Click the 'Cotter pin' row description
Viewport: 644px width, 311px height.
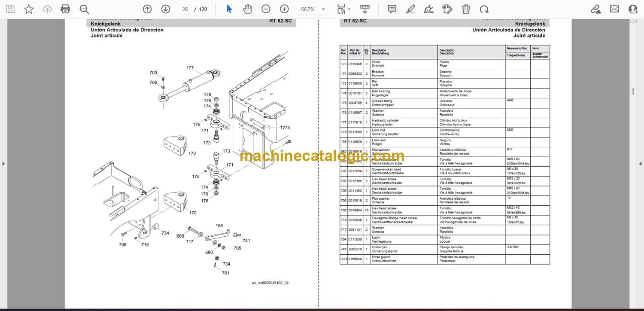(x=379, y=247)
